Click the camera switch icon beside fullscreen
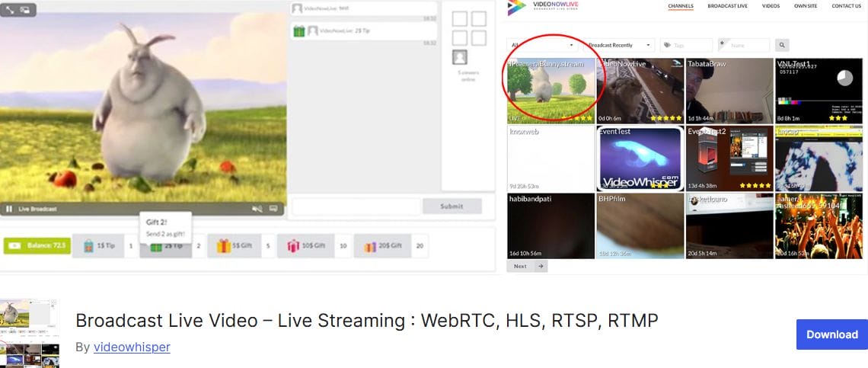The image size is (868, 368). coord(25,10)
